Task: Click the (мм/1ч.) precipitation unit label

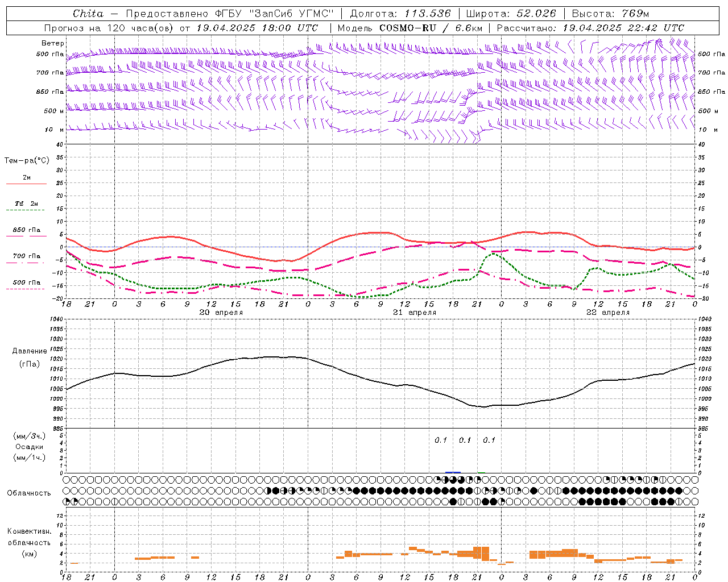Action: point(29,458)
